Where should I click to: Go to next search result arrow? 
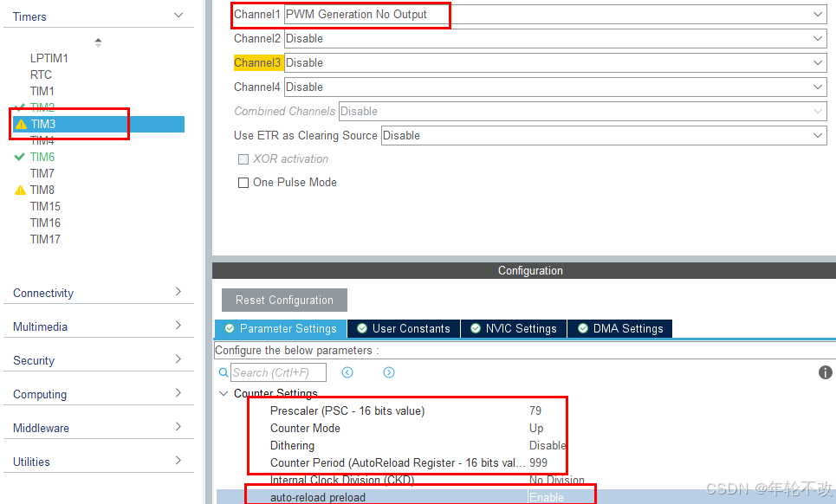tap(389, 372)
